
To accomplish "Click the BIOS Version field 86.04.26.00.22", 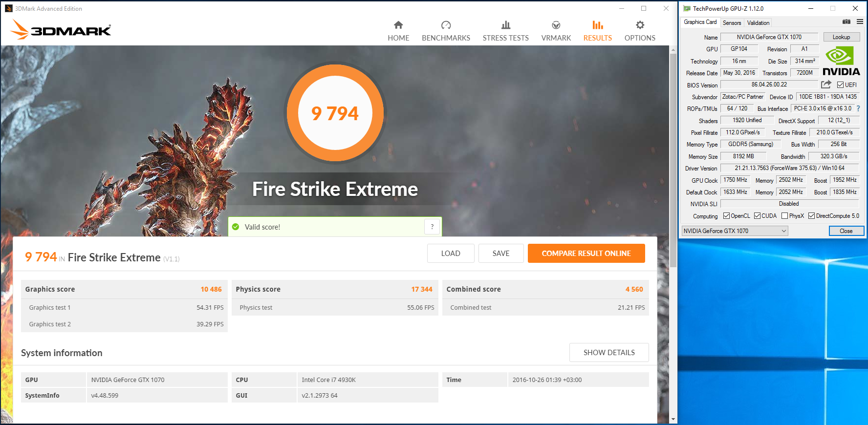I will coord(769,85).
